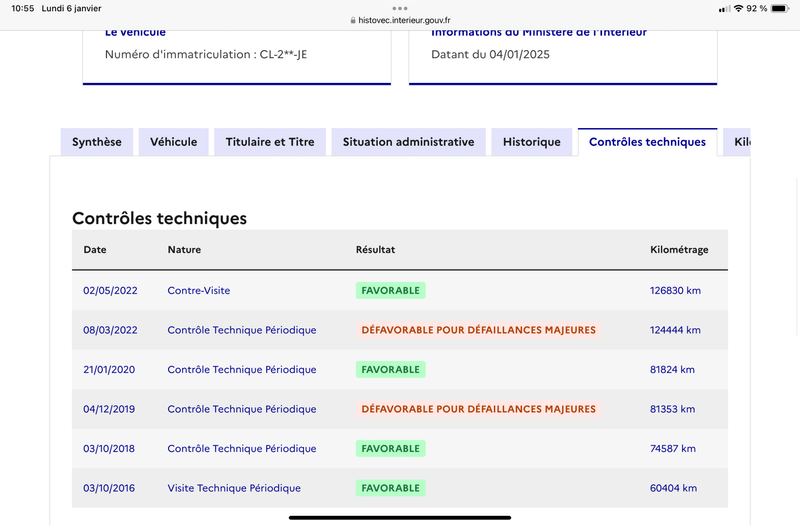This screenshot has height=525, width=800.
Task: Click FAVORABLE badge for 03/10/2016
Action: click(x=391, y=488)
